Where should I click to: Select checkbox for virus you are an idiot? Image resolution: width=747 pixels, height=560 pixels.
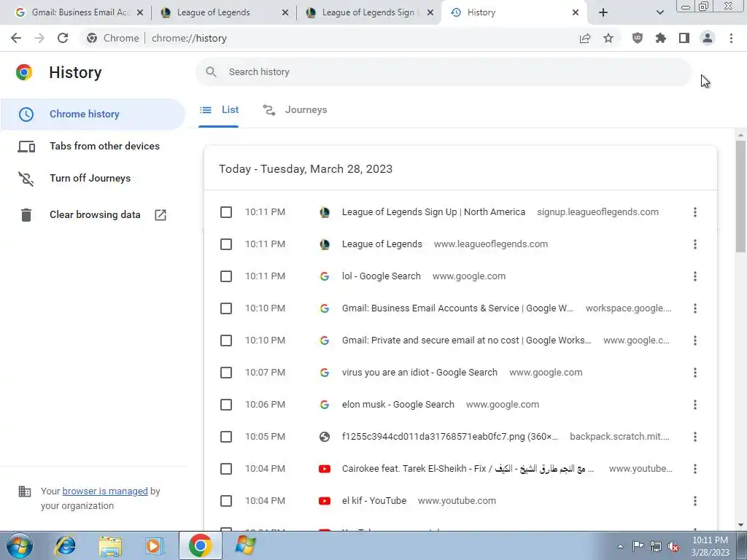226,373
